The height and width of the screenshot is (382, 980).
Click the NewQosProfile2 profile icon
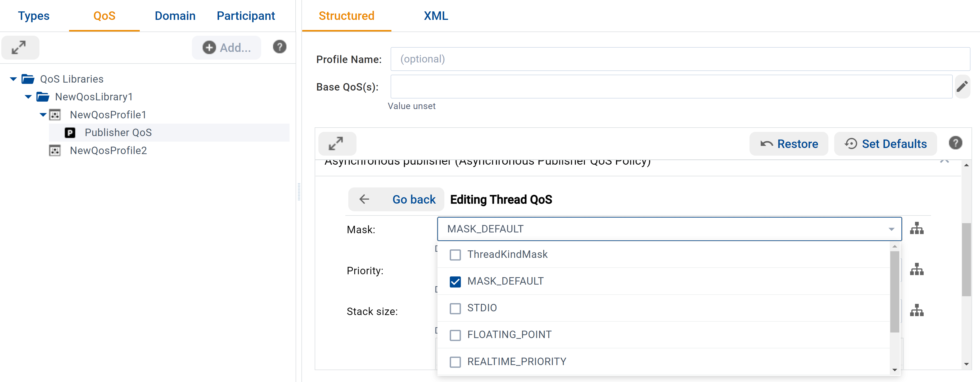(x=55, y=151)
